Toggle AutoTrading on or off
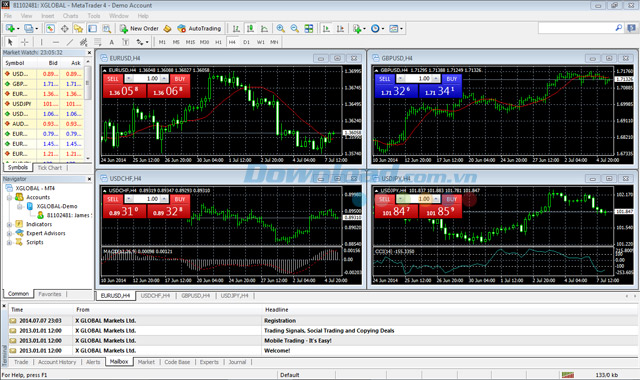640x380 pixels. click(x=199, y=29)
